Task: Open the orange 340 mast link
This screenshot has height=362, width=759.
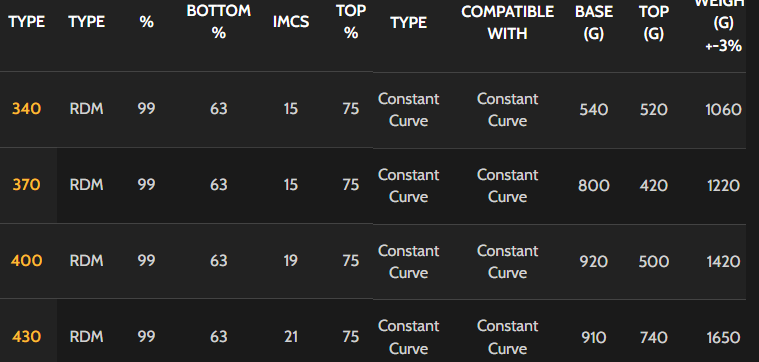Action: point(26,109)
